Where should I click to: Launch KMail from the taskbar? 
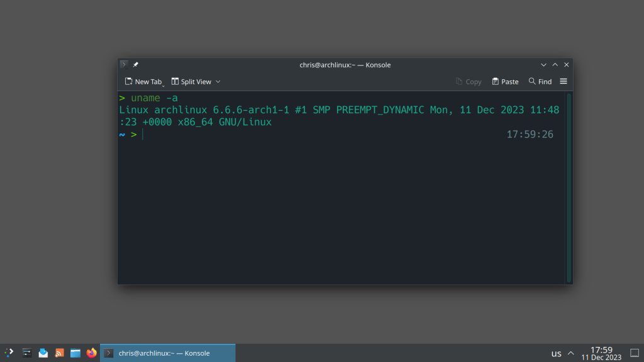coord(43,353)
